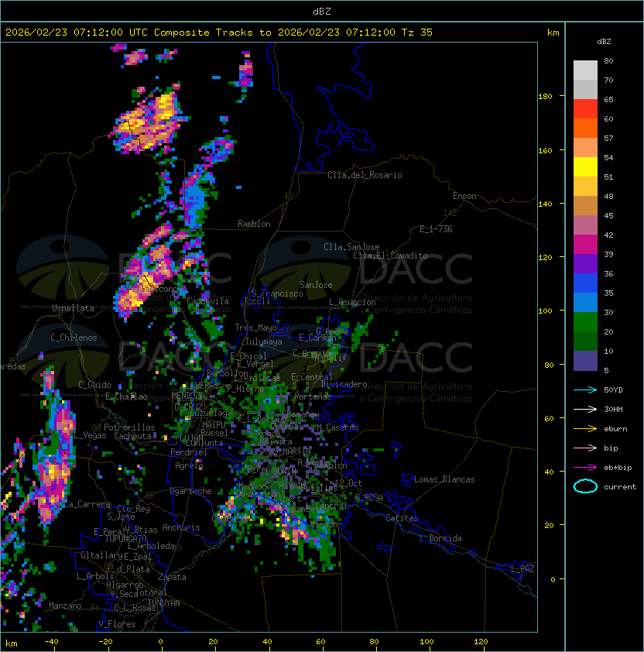Click the 30HM legend label
The image size is (644, 652).
pyautogui.click(x=613, y=410)
